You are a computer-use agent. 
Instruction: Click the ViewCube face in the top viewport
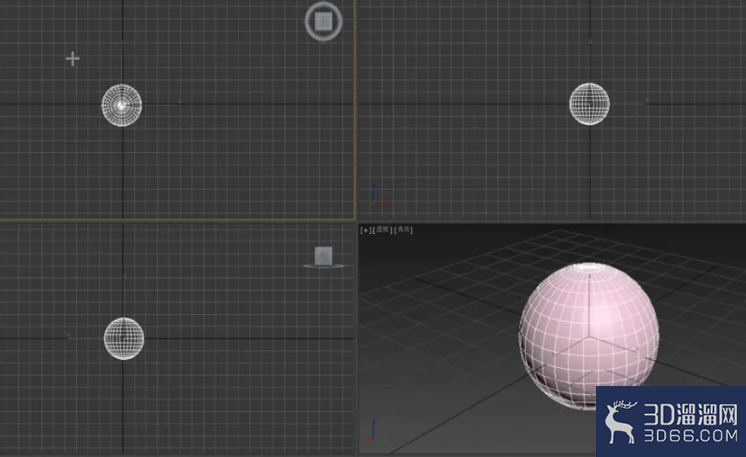tap(324, 21)
